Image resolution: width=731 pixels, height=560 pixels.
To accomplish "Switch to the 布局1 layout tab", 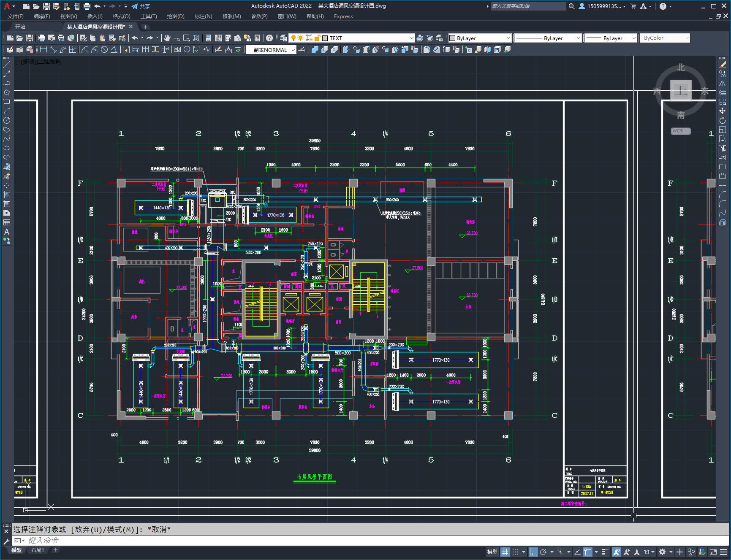I will pyautogui.click(x=38, y=550).
